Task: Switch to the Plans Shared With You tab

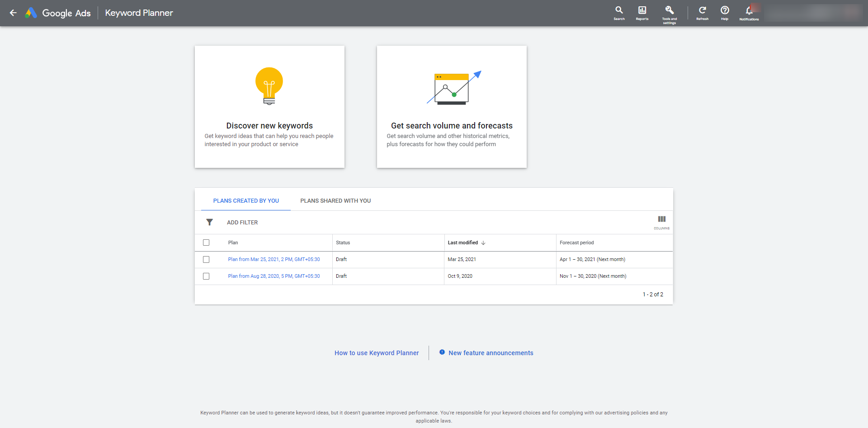Action: click(335, 200)
